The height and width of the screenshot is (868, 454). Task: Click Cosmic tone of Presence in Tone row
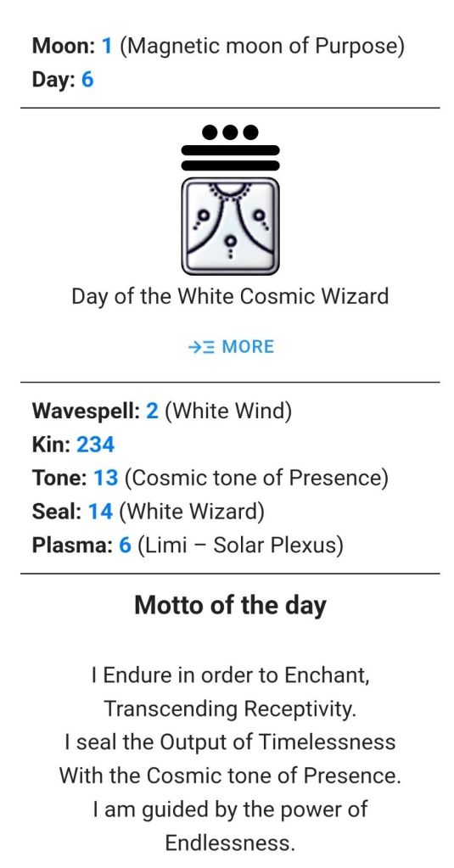(255, 479)
